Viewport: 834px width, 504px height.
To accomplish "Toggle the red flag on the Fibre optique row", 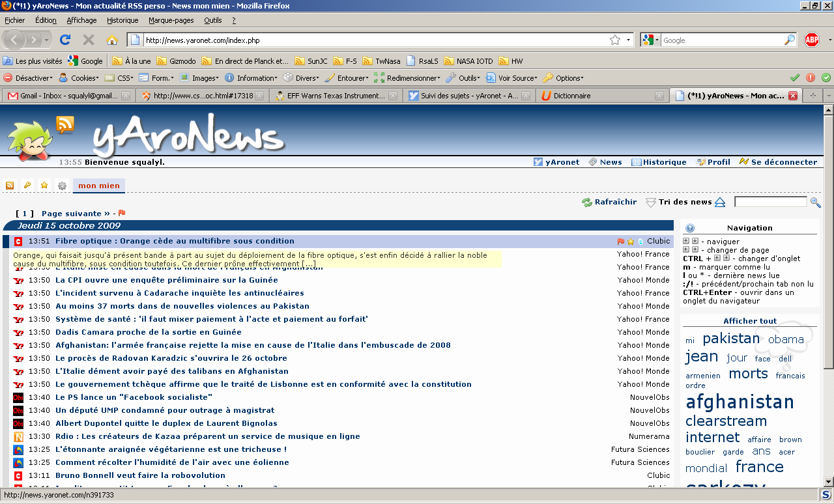I will tap(621, 242).
